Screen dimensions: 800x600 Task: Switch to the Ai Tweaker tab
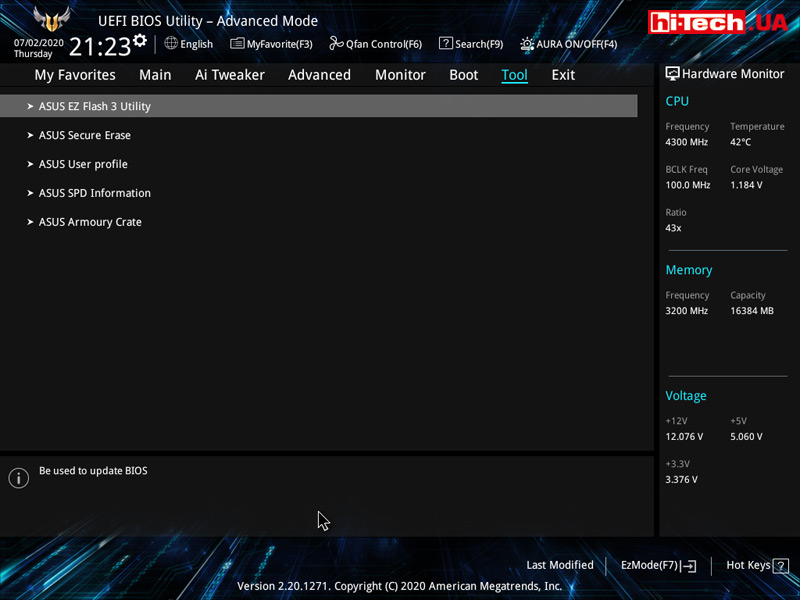(x=230, y=75)
